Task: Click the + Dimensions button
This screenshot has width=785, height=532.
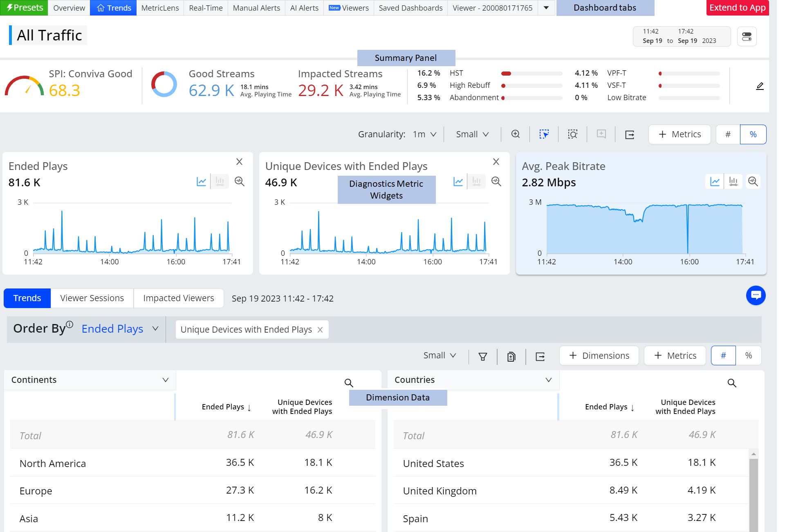Action: (599, 355)
